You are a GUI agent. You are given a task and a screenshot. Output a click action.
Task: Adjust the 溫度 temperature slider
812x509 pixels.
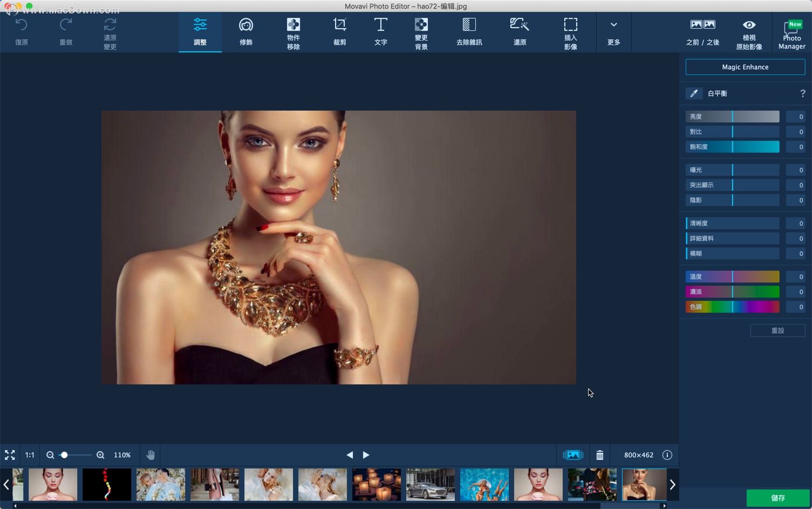[x=732, y=277]
